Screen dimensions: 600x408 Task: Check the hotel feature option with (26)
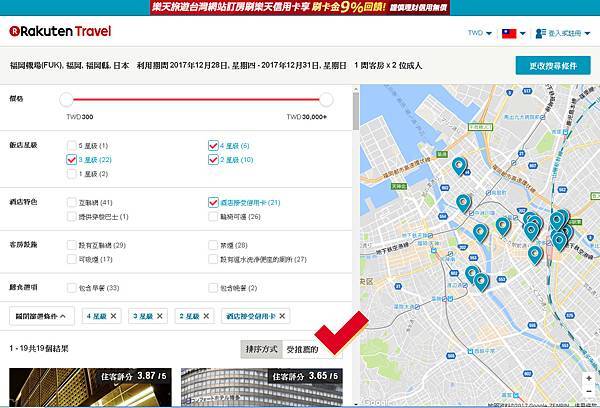213,217
